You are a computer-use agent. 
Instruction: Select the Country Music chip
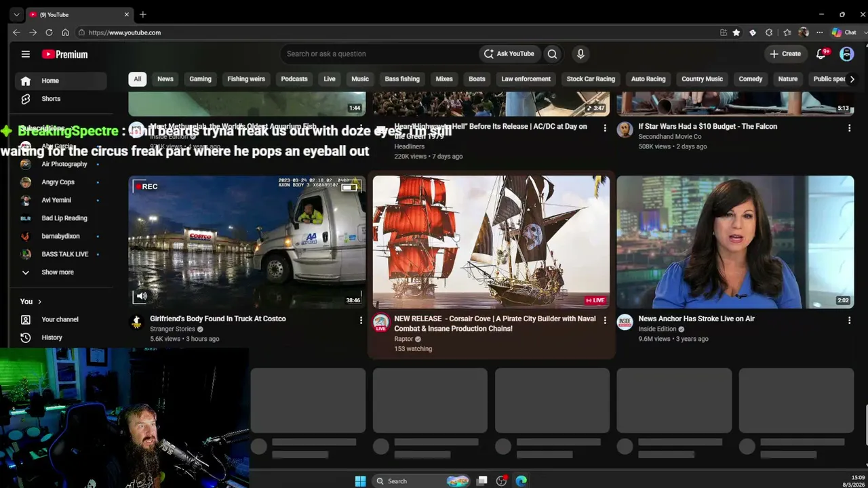(x=702, y=79)
